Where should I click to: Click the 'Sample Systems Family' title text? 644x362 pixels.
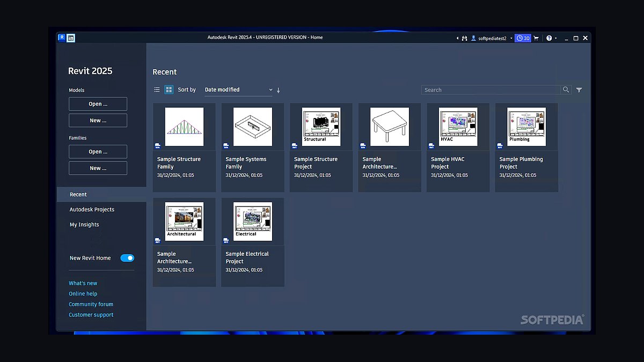click(x=246, y=163)
